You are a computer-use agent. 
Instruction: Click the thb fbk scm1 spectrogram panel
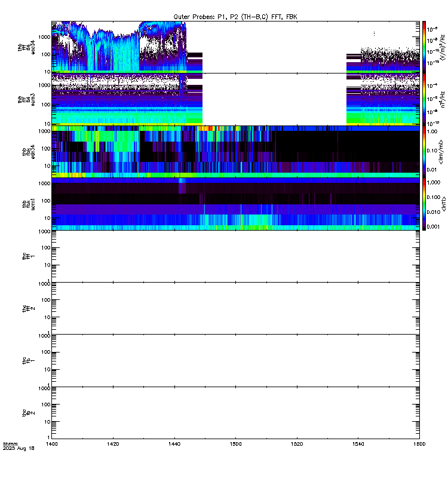[235, 204]
